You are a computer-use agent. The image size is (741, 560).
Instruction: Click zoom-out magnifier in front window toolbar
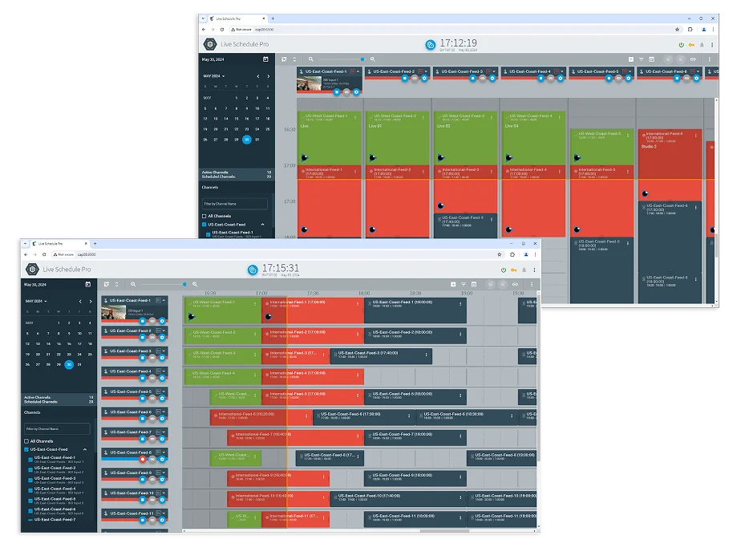click(133, 284)
